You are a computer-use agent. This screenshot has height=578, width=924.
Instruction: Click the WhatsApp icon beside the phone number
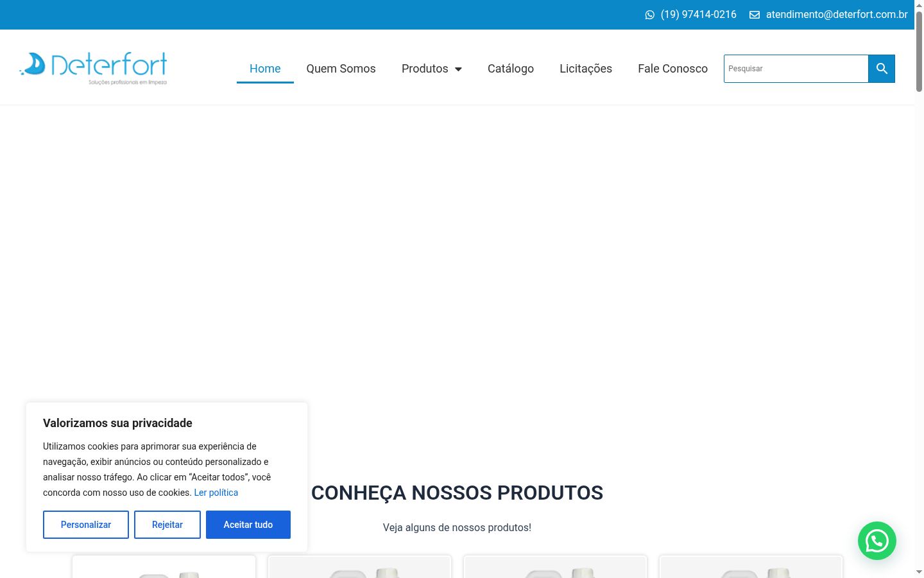[650, 15]
